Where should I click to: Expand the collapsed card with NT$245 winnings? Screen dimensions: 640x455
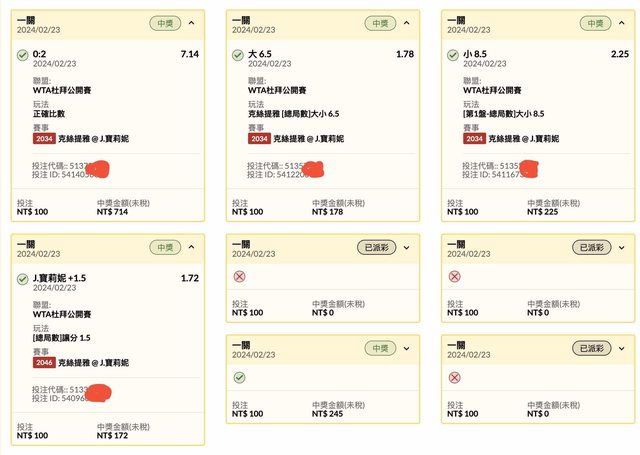point(407,348)
